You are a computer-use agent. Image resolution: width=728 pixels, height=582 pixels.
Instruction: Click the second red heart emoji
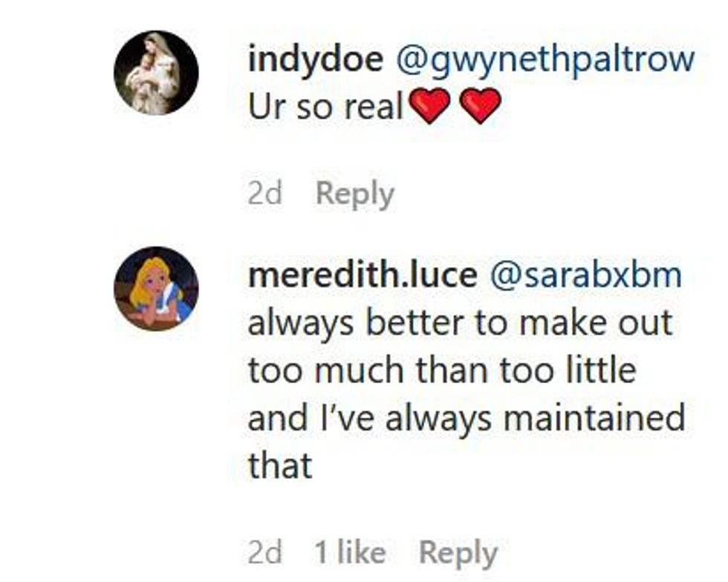480,108
